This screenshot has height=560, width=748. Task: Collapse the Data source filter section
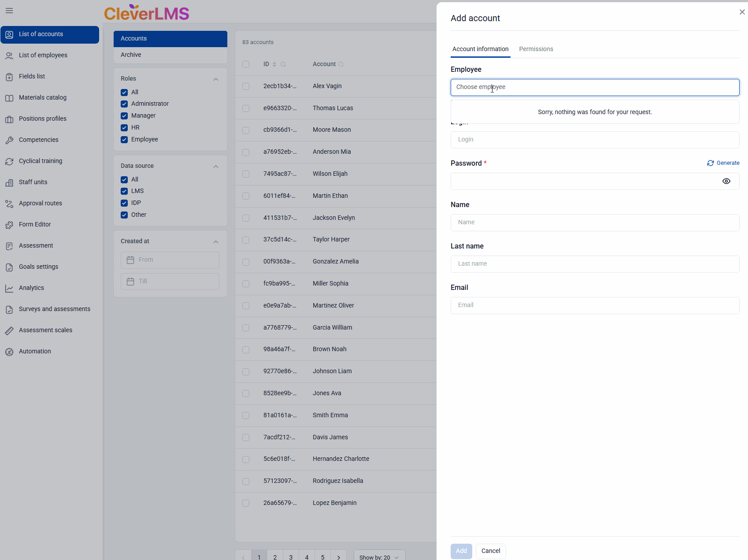tap(216, 167)
